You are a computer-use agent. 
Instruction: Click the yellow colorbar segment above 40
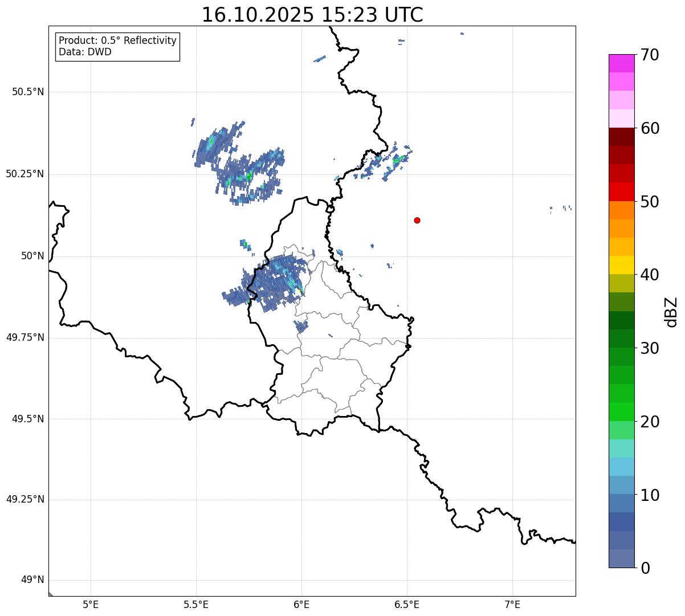(621, 266)
